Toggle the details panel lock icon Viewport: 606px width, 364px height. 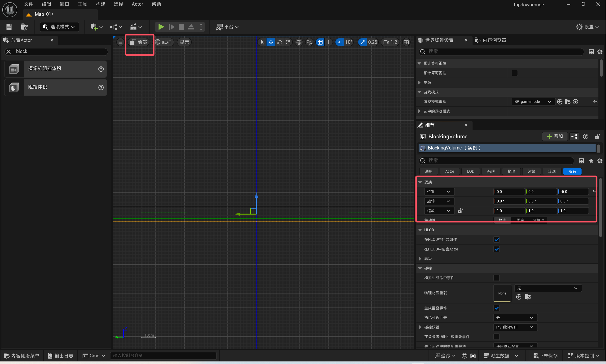tap(597, 136)
